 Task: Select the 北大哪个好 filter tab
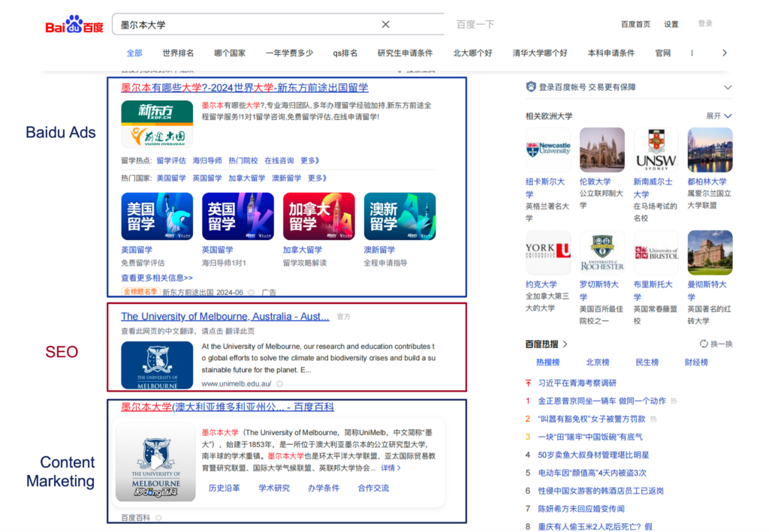472,53
